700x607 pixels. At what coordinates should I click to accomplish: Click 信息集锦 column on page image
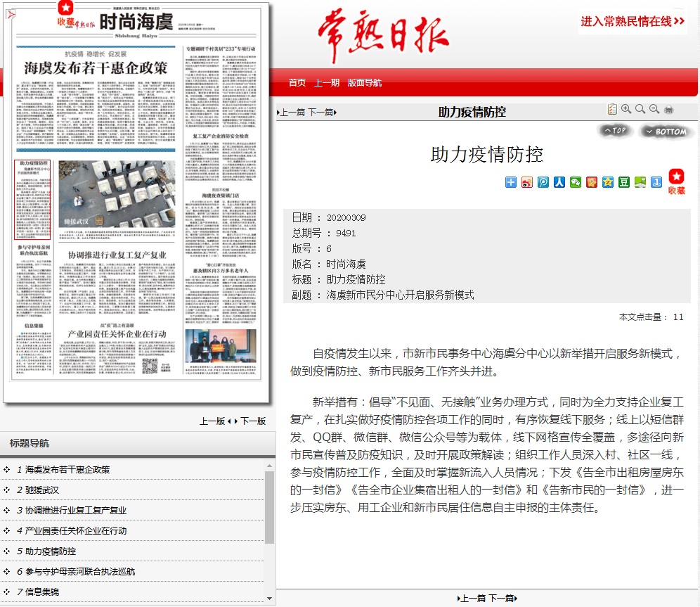tap(34, 348)
